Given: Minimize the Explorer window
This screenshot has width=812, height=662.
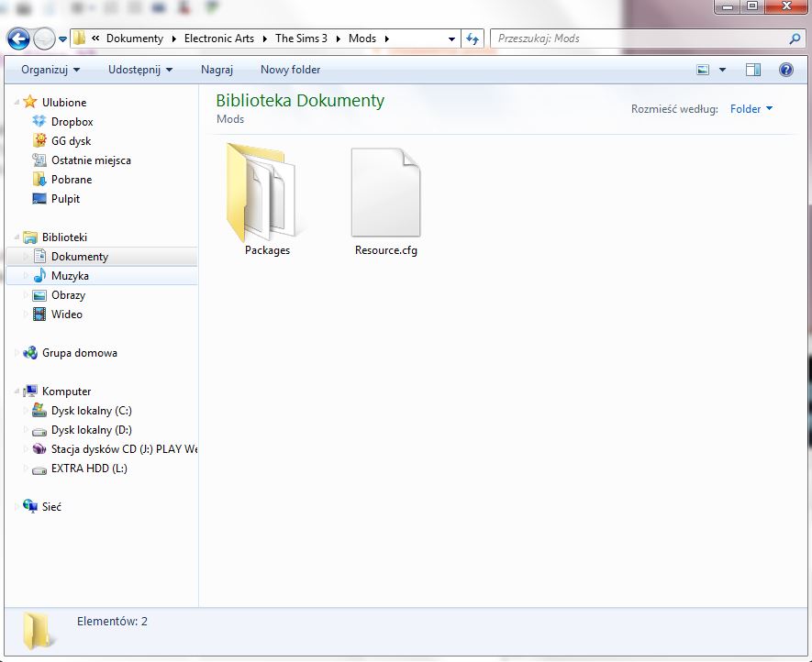Looking at the screenshot, I should point(729,6).
